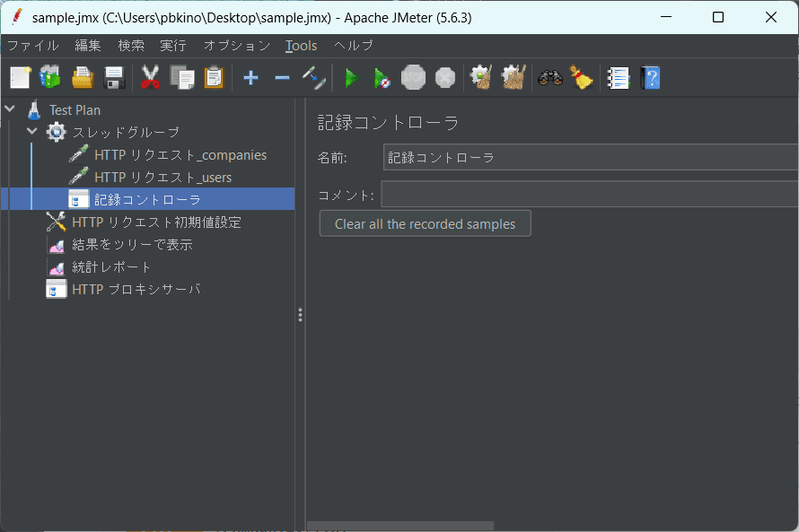
Task: Click the horizontal scrollbar at bottom
Action: pos(400,526)
